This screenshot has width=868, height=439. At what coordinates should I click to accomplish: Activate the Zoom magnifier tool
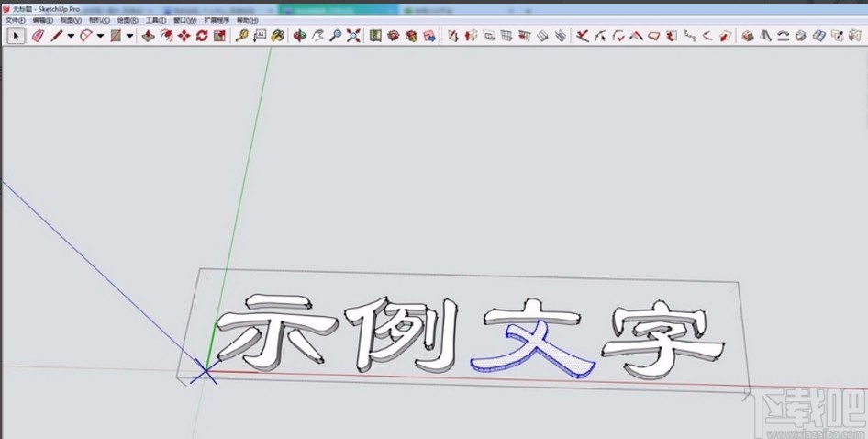(x=336, y=36)
